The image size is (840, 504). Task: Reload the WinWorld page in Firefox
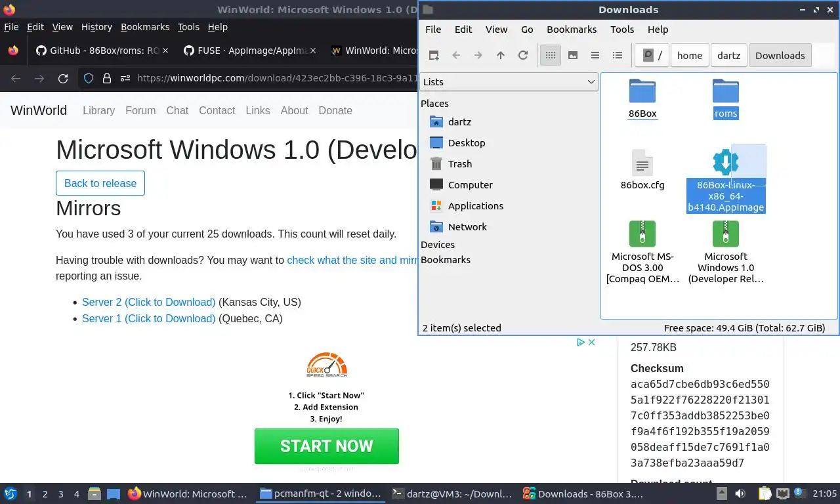[x=63, y=79]
